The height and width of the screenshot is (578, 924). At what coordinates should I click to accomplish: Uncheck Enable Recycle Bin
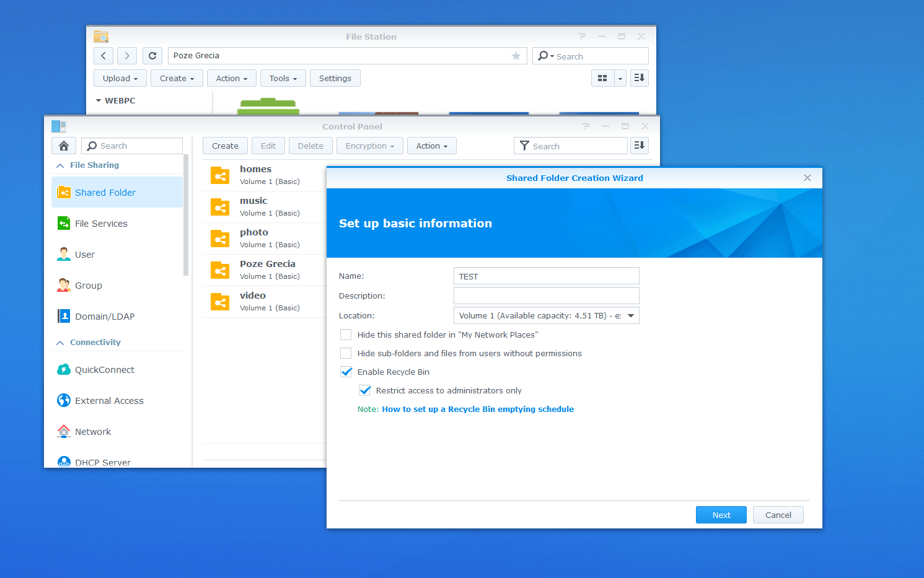[x=346, y=372]
